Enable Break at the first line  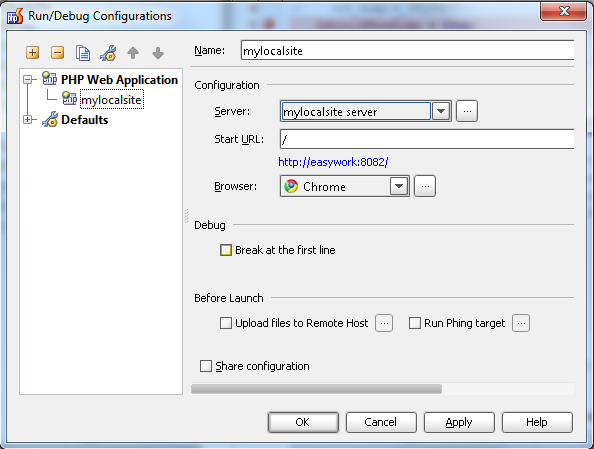pyautogui.click(x=226, y=250)
